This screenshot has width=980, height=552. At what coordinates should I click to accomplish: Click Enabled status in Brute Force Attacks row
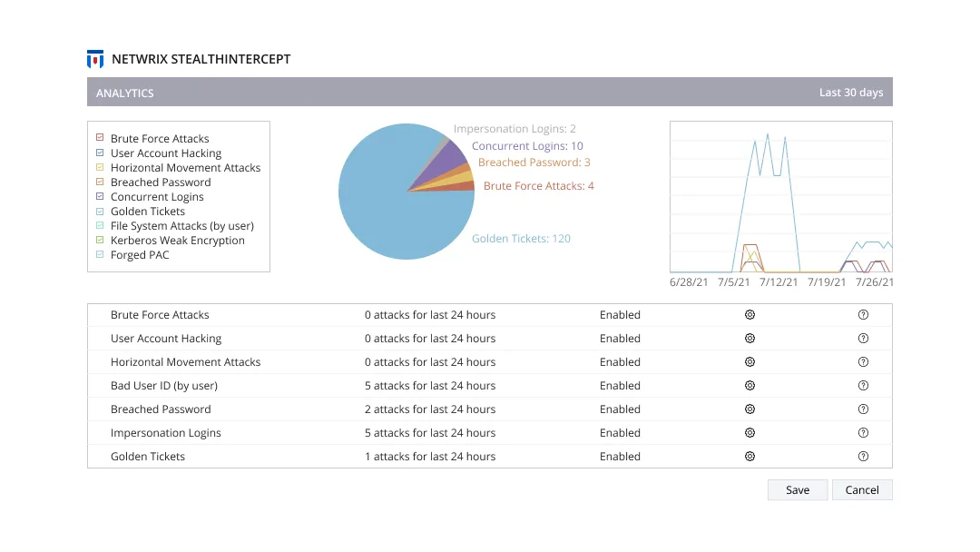point(620,315)
